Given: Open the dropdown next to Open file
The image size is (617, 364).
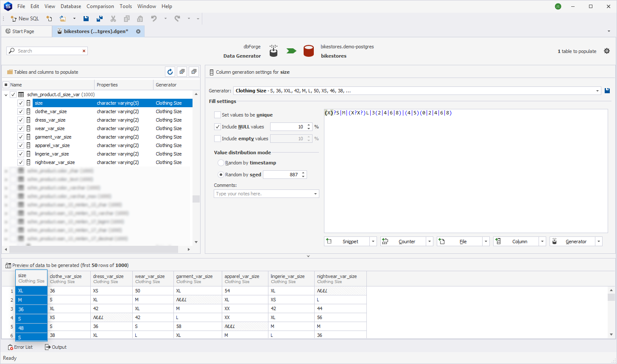Looking at the screenshot, I should (x=74, y=19).
